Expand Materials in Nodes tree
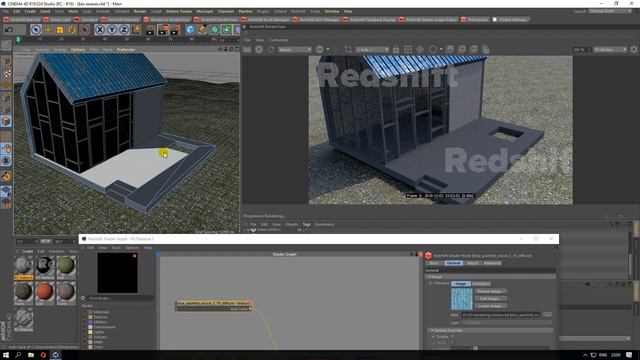 (85, 312)
